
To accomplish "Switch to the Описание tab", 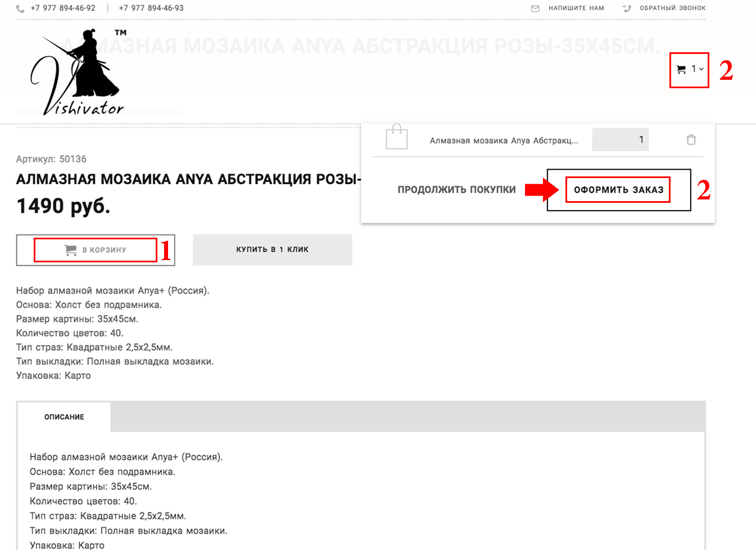I will coord(64,417).
